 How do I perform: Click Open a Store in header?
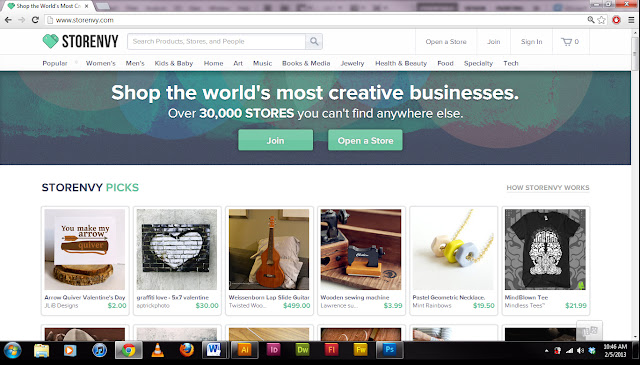pos(446,42)
